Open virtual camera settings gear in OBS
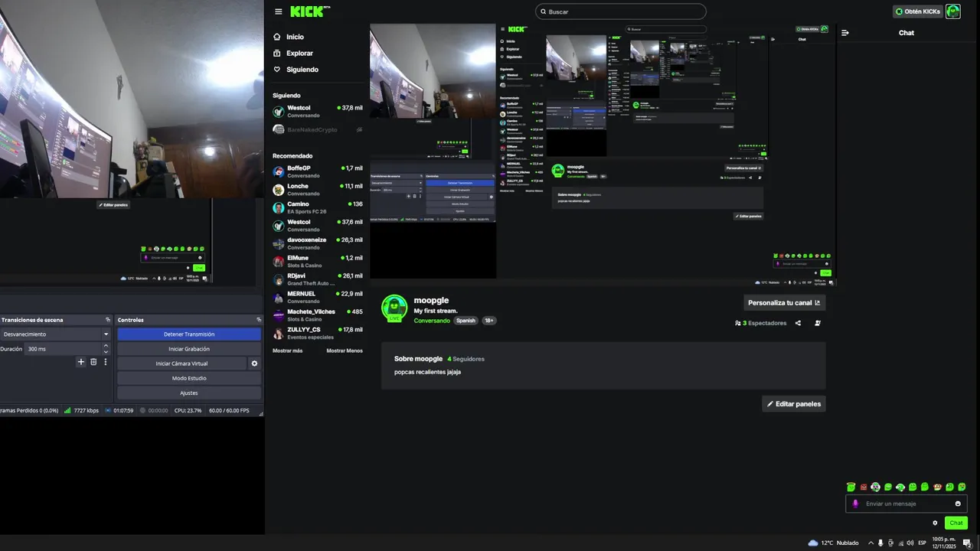 tap(255, 364)
